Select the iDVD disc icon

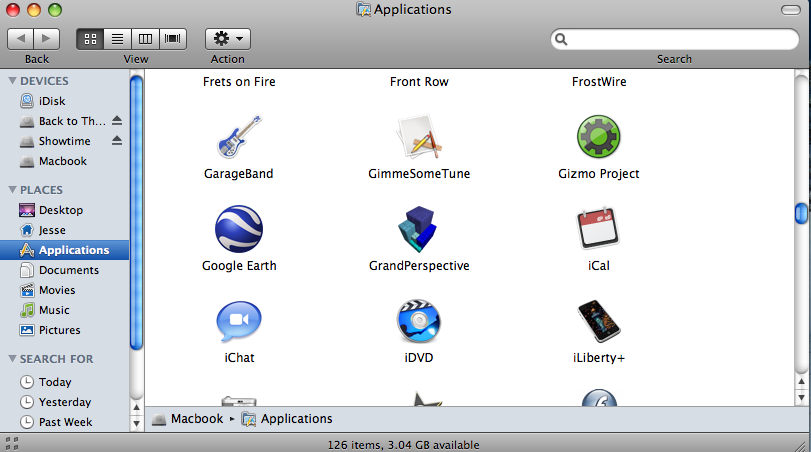tap(418, 321)
